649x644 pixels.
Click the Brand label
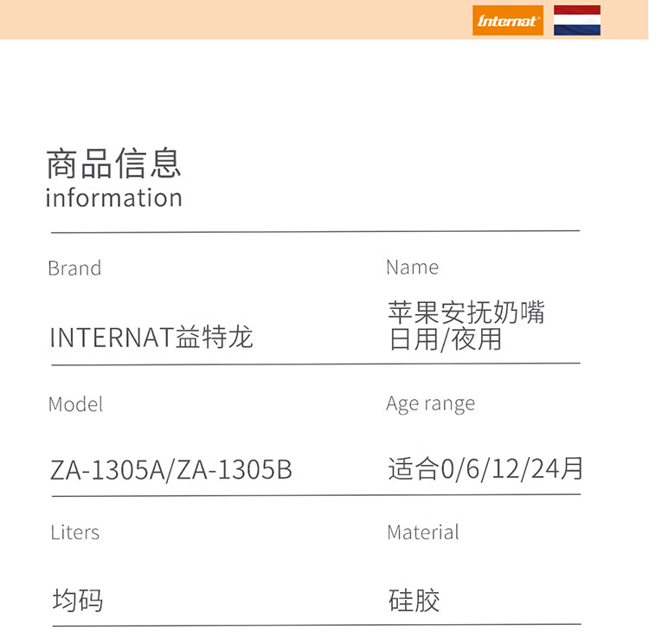[74, 268]
